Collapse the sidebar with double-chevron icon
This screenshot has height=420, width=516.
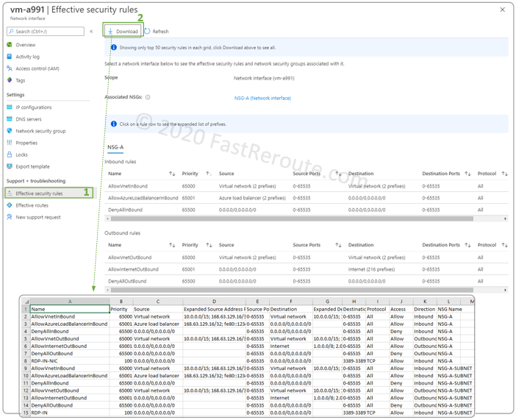click(91, 32)
